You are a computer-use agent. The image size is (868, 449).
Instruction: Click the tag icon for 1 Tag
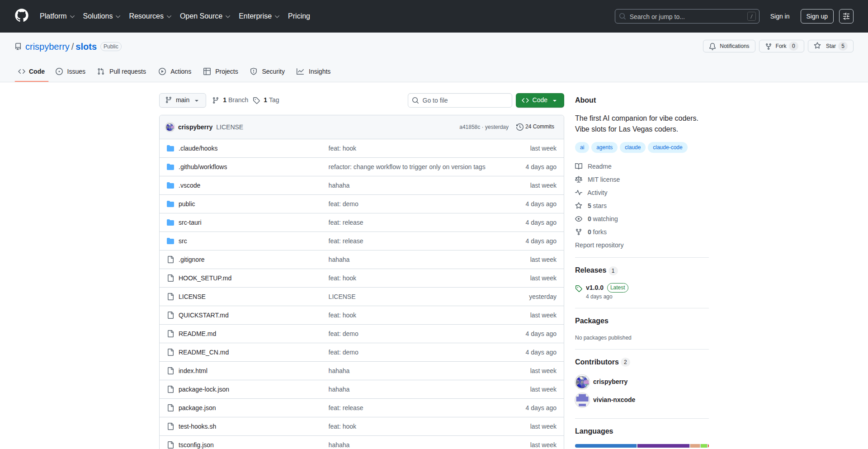(256, 100)
